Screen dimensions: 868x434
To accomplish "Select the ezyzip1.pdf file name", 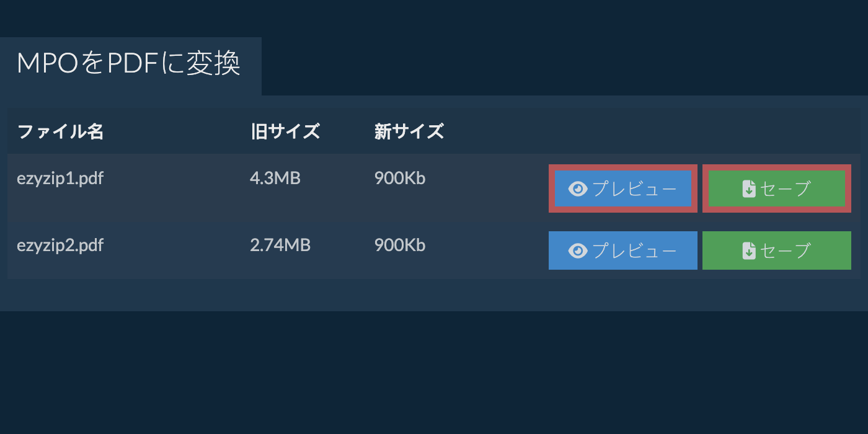I will point(60,179).
